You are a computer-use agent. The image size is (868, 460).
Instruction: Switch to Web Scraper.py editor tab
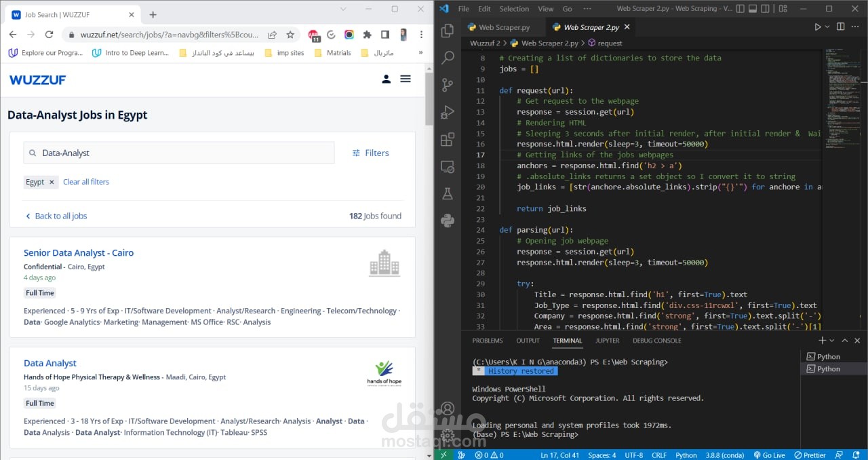(504, 27)
